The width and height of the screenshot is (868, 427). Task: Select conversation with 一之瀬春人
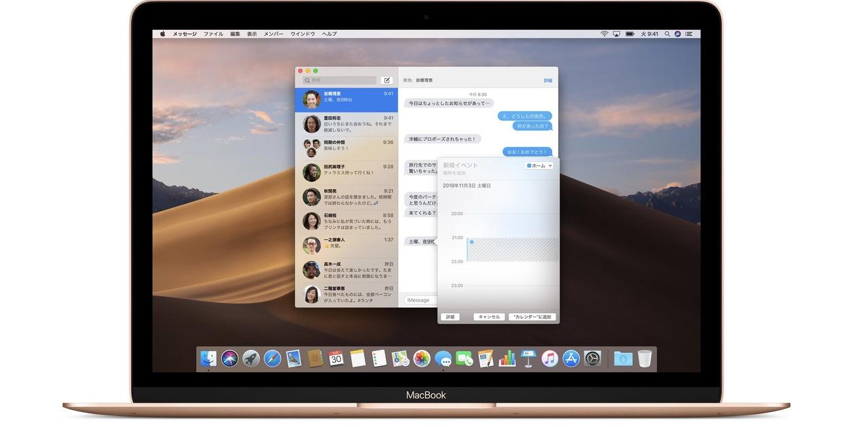(347, 246)
